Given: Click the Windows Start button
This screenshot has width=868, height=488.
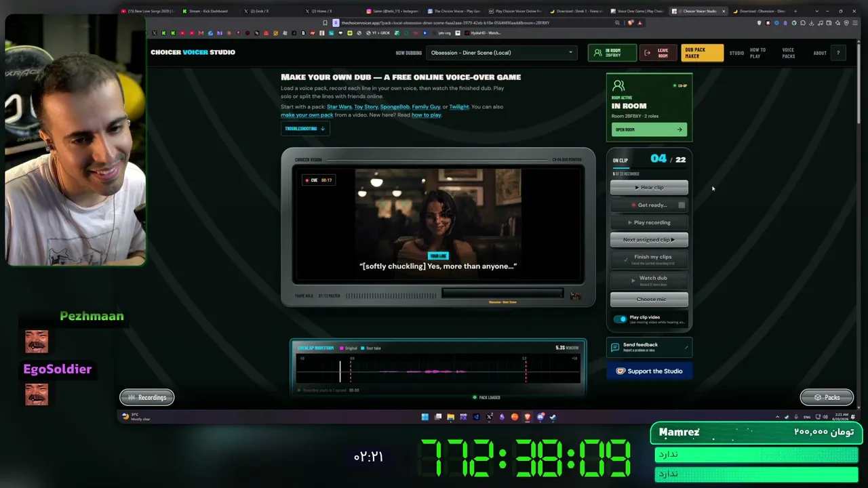Looking at the screenshot, I should point(425,417).
